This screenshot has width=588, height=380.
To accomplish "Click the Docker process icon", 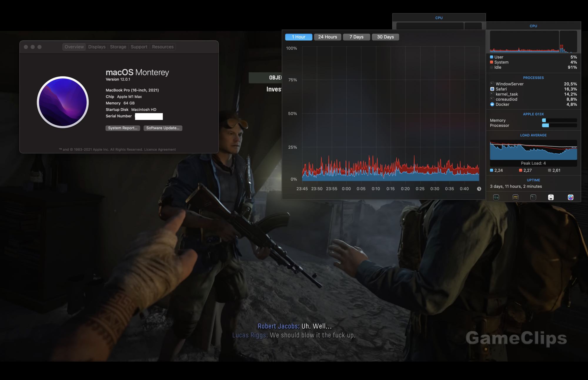I will (492, 104).
